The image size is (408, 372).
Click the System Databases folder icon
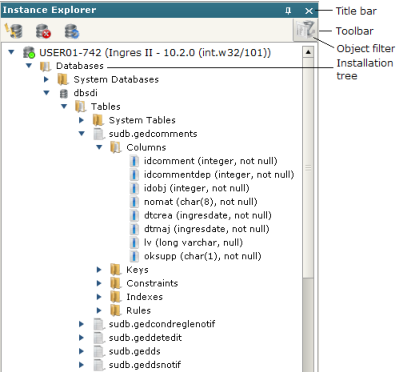(63, 80)
